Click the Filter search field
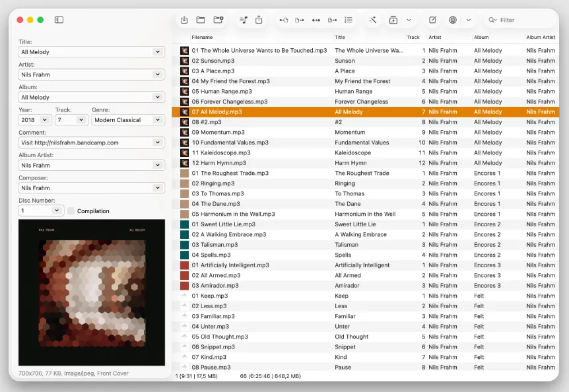The width and height of the screenshot is (569, 392). 519,20
